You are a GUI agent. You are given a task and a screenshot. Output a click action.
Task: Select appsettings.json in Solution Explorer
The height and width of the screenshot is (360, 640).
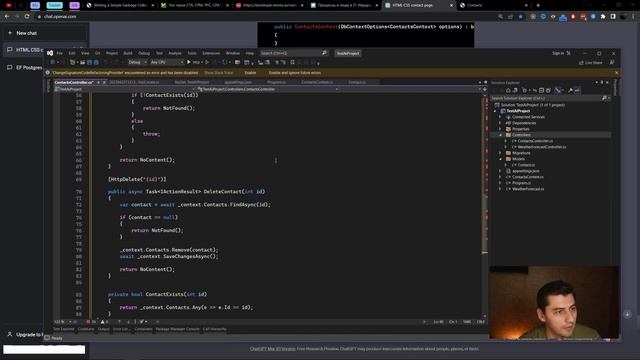coord(526,171)
